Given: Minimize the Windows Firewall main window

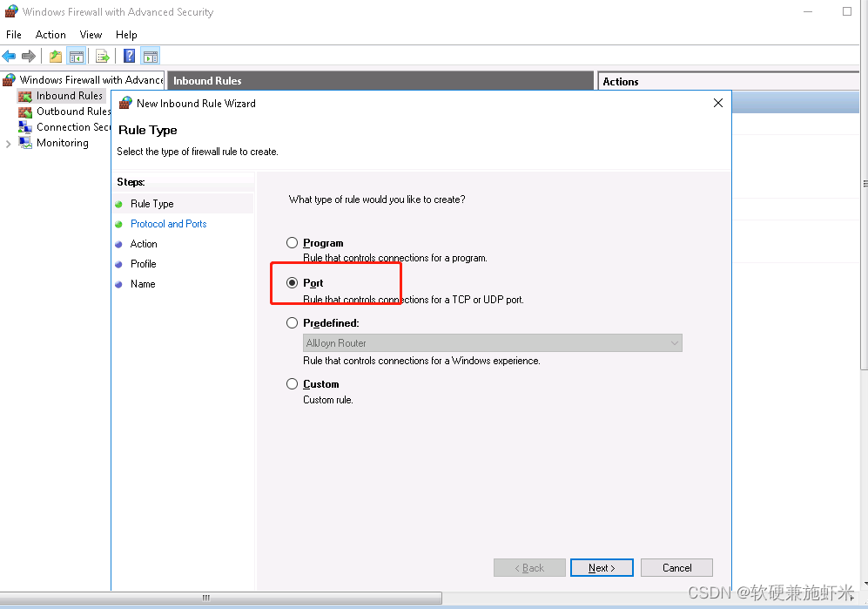Looking at the screenshot, I should (x=808, y=11).
